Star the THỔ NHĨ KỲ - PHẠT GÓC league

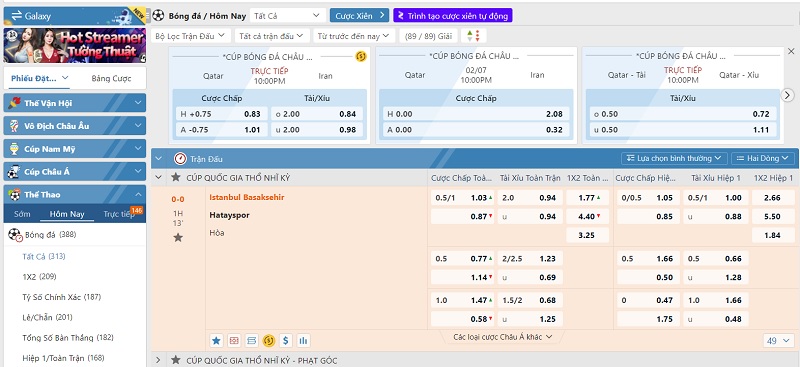point(176,360)
